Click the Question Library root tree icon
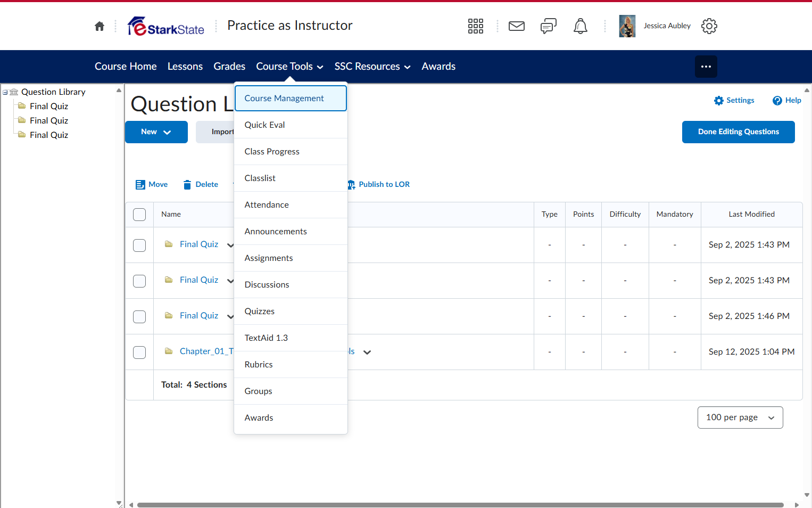Screen dimensions: 812x508 pyautogui.click(x=14, y=92)
